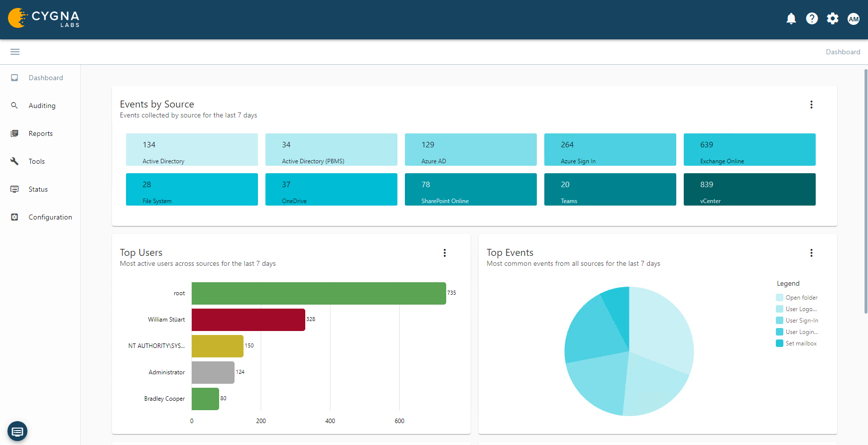
Task: Open the Azure Sign In tile
Action: tap(610, 149)
